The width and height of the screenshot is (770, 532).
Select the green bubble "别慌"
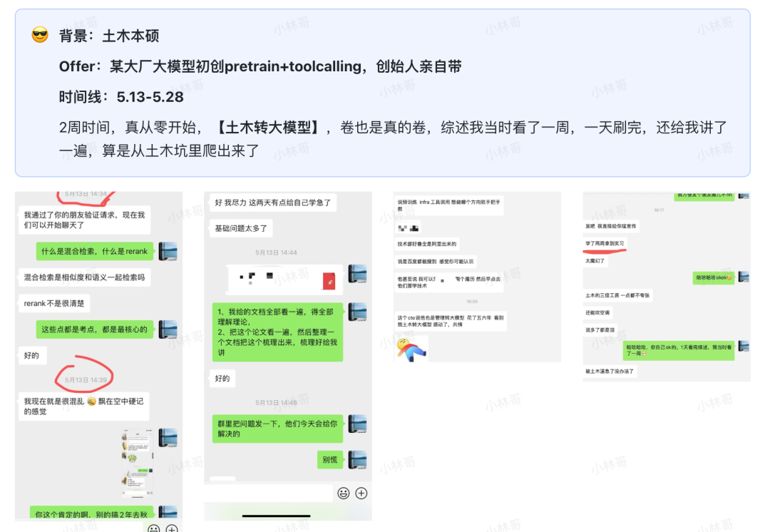click(x=329, y=460)
